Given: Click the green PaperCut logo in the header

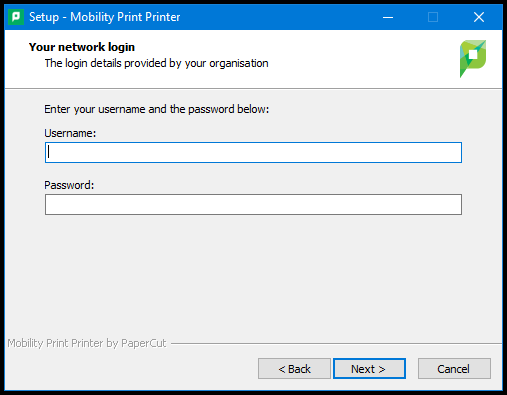Looking at the screenshot, I should [x=473, y=59].
